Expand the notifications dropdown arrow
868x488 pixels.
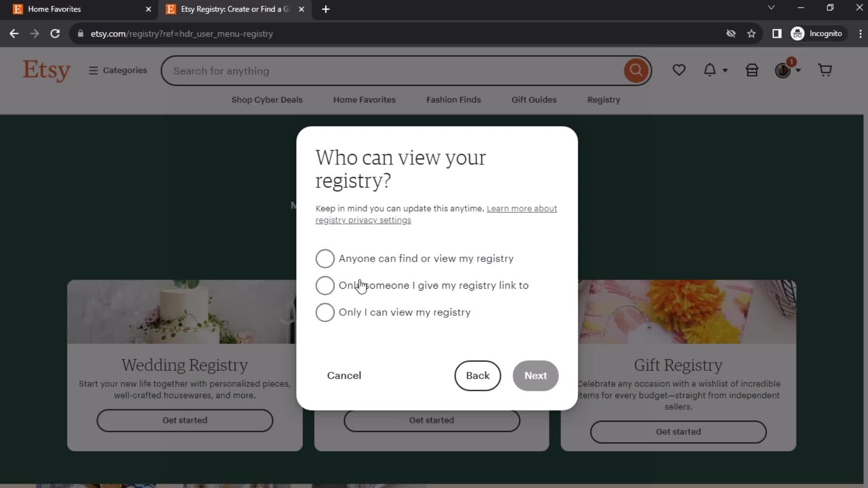click(724, 71)
